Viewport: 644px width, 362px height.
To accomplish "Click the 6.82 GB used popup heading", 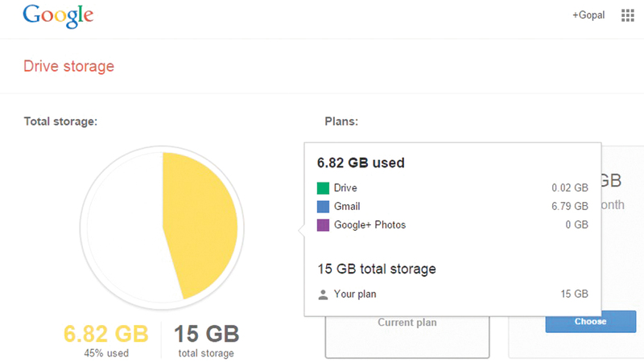I will [x=361, y=162].
